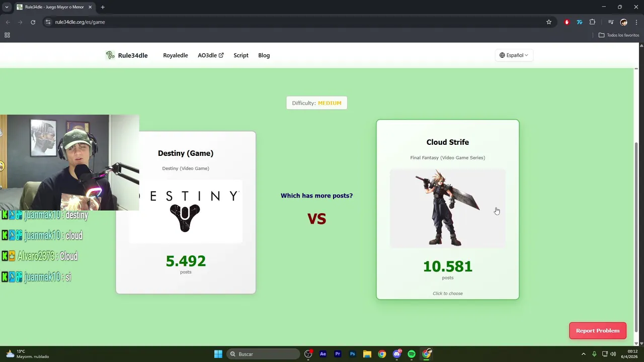Click the chat message 'Alvaro2373 : Cloud'
This screenshot has width=644, height=362.
point(40,256)
